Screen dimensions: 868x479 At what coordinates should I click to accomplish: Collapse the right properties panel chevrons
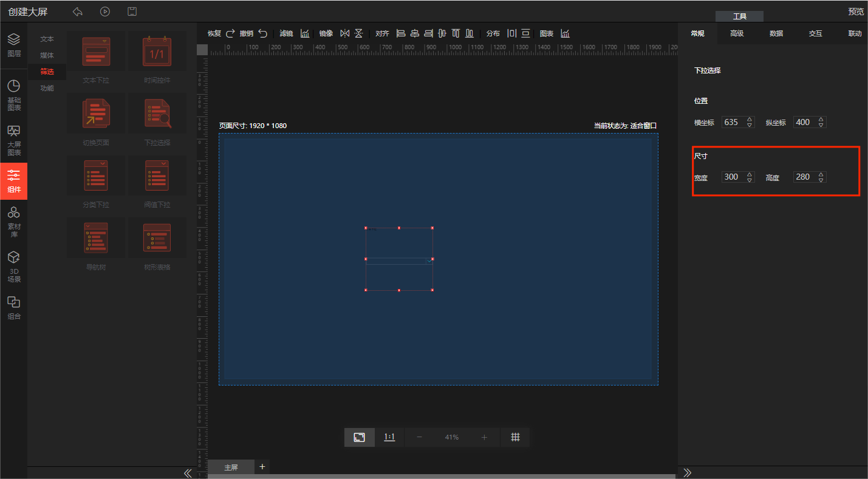click(x=688, y=472)
